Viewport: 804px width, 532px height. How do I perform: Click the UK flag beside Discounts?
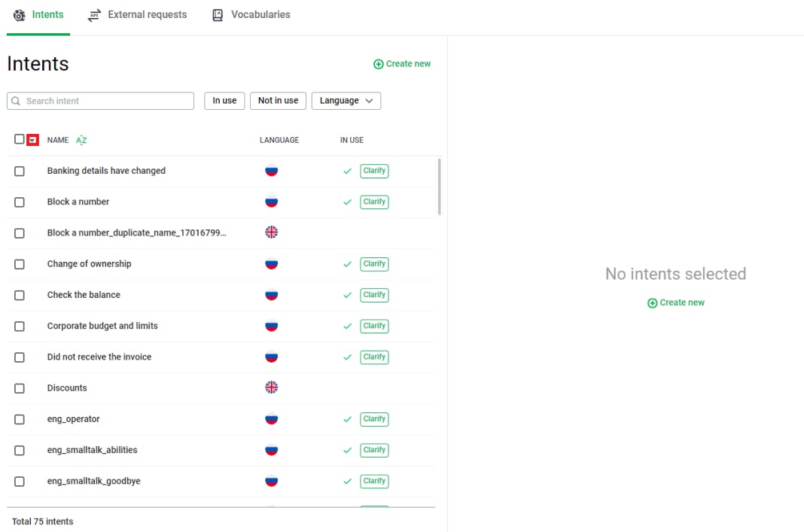[x=272, y=388]
